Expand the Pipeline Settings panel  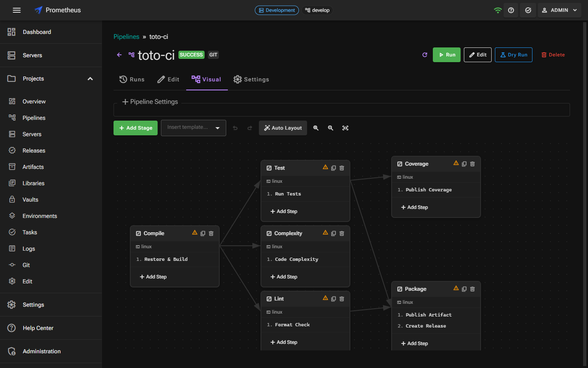click(150, 102)
